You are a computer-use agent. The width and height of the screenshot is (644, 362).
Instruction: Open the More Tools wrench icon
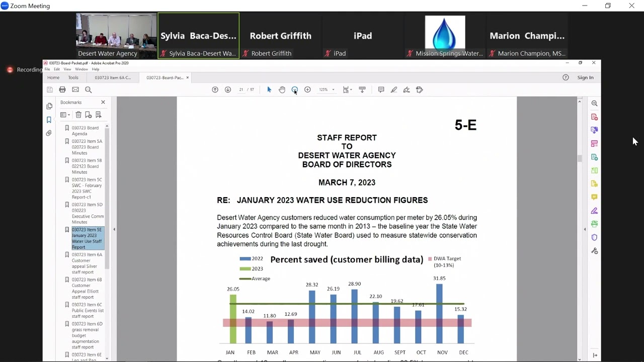point(594,250)
